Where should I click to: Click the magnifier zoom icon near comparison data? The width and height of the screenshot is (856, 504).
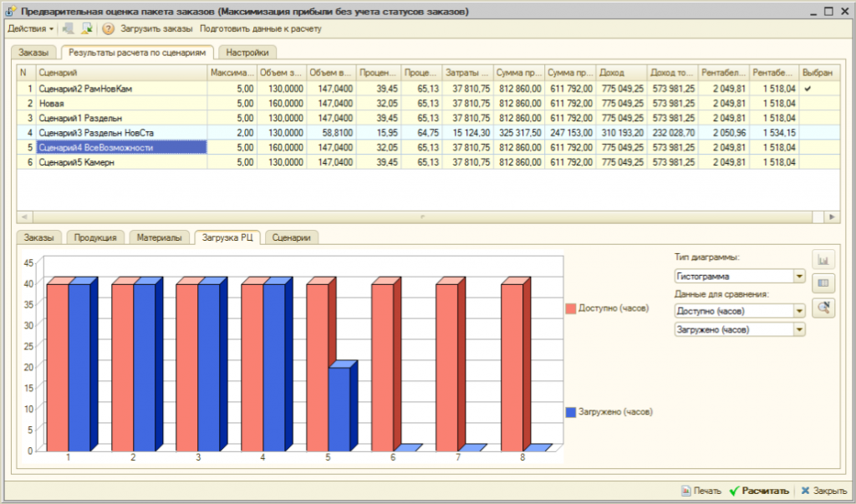[823, 308]
